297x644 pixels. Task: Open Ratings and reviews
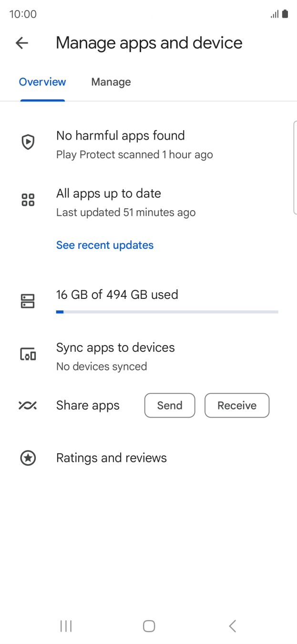pos(112,458)
